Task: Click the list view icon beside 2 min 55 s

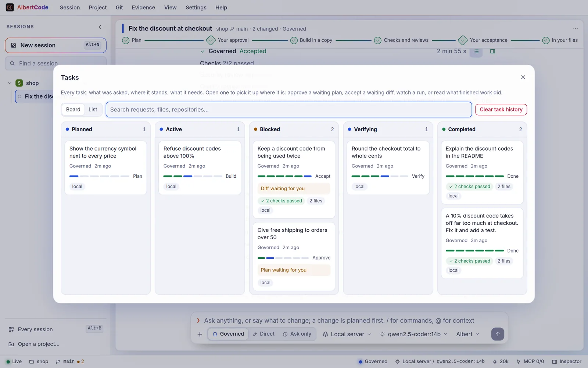Action: click(476, 51)
